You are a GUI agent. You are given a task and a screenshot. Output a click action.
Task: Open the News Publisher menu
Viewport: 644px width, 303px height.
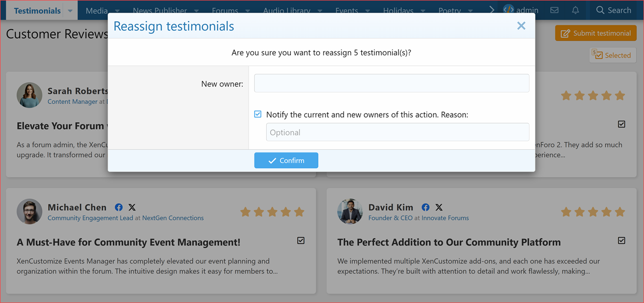tap(161, 10)
